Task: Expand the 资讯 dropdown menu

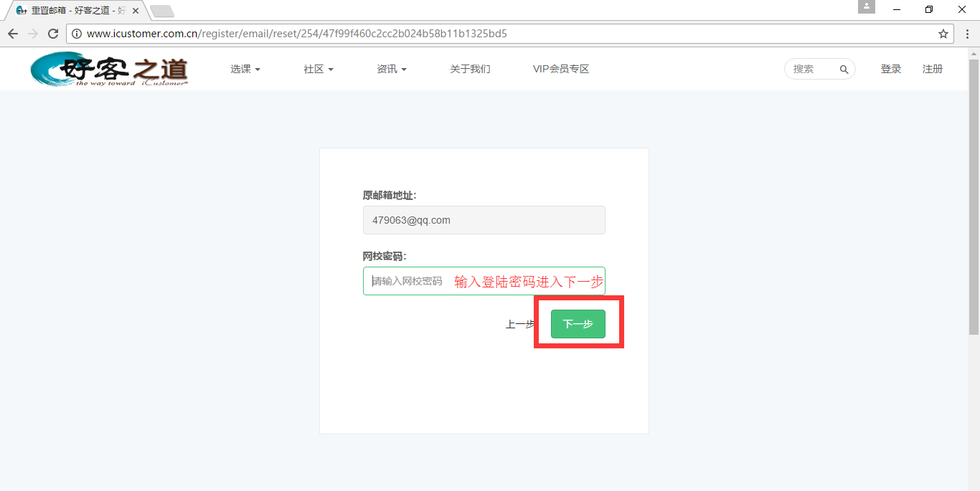Action: click(x=391, y=70)
